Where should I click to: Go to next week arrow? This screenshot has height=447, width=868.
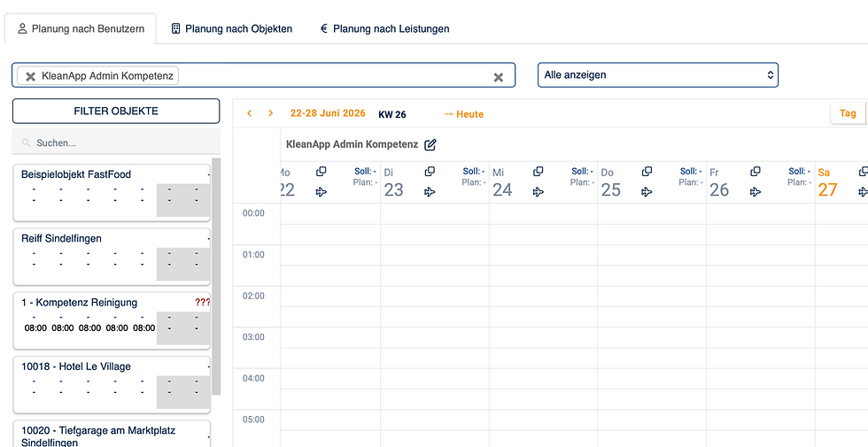(x=271, y=113)
